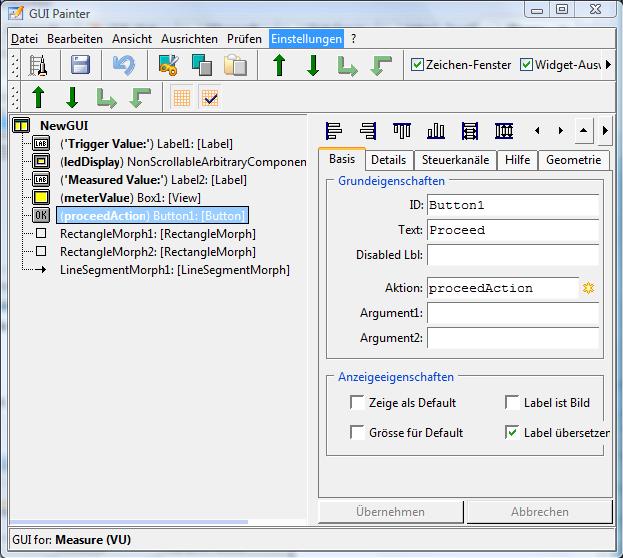Click the save floppy disk icon
Screen dimensions: 623x558
(80, 65)
